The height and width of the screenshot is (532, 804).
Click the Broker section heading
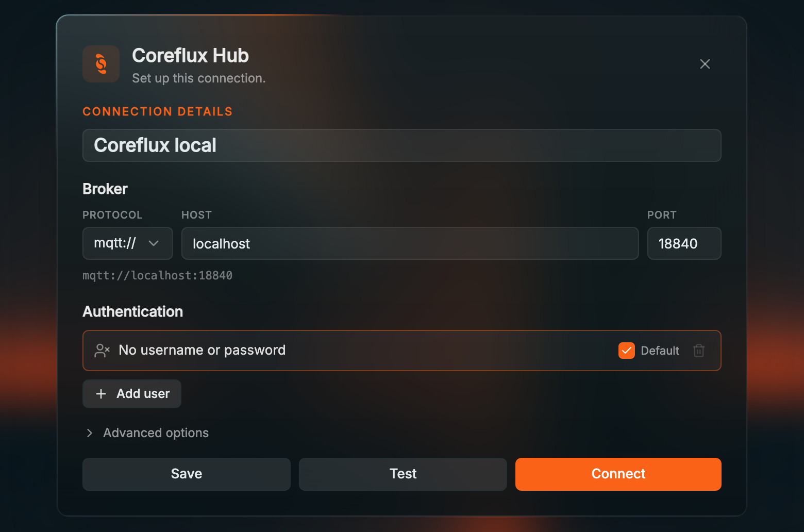(x=105, y=189)
